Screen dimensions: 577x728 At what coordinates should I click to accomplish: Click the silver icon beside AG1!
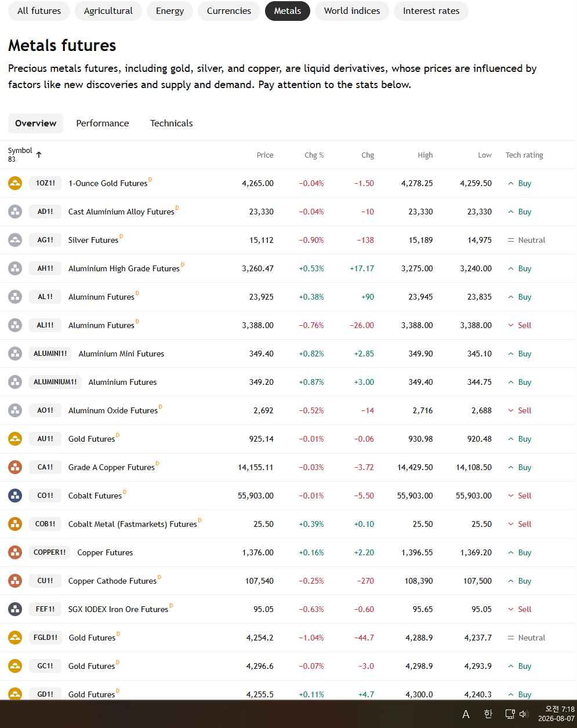(x=15, y=240)
